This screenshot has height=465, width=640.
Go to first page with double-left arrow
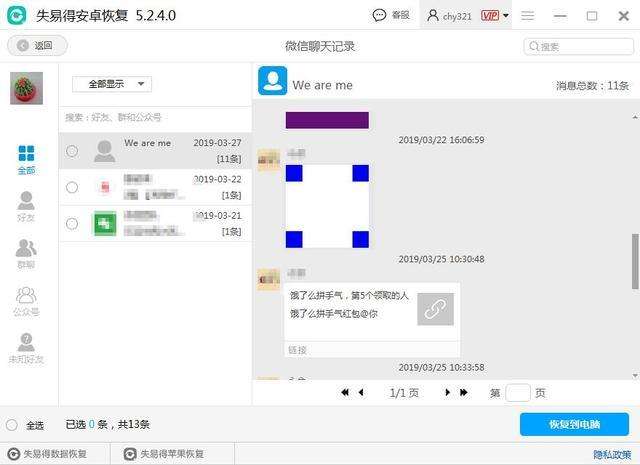coord(345,392)
